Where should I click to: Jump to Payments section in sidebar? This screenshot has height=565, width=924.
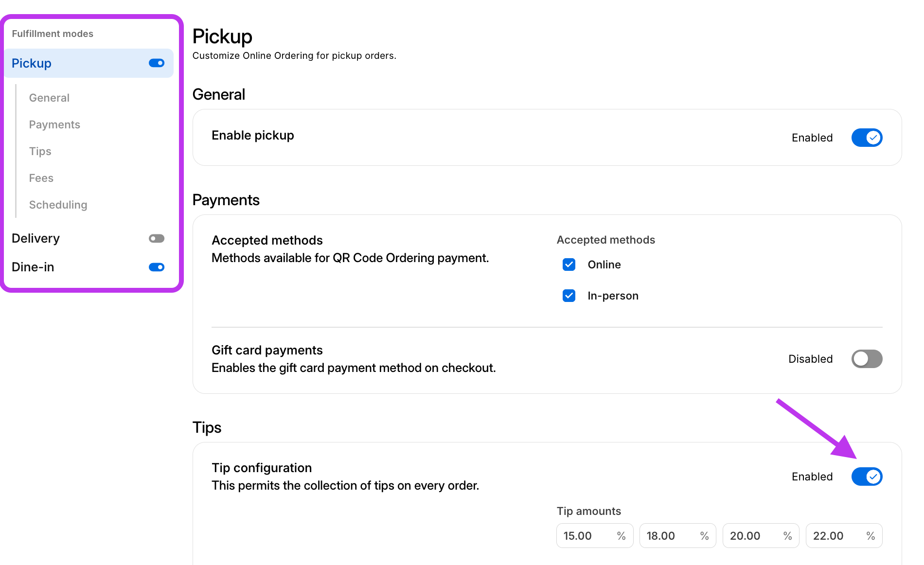tap(54, 124)
